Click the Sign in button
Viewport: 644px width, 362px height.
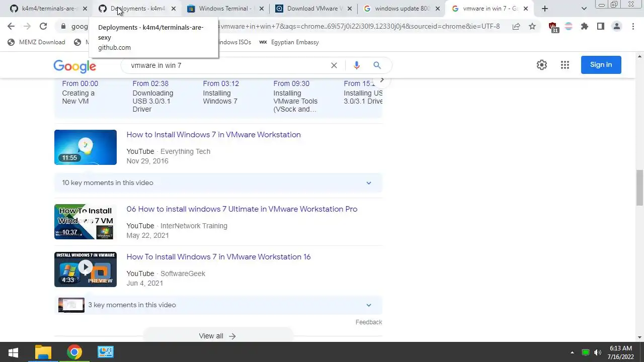point(601,65)
